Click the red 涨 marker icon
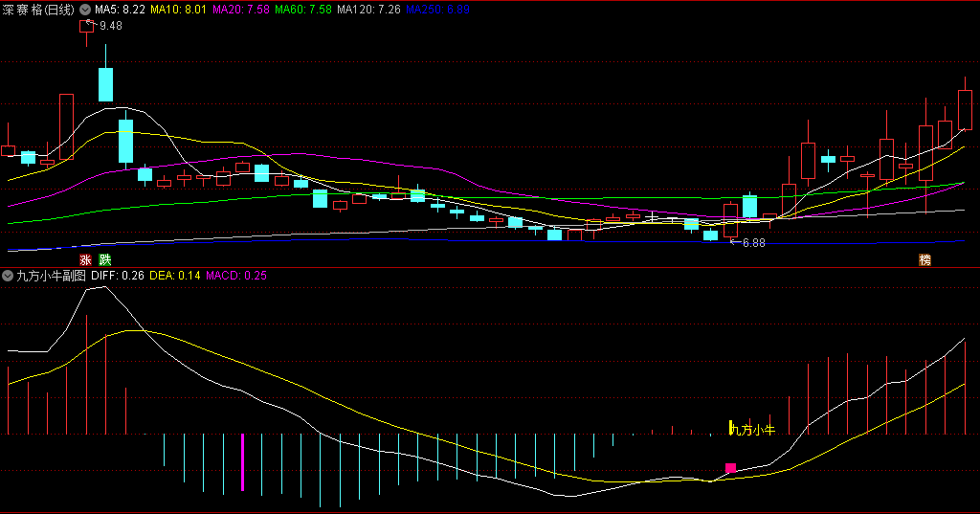The image size is (980, 514). pos(84,259)
